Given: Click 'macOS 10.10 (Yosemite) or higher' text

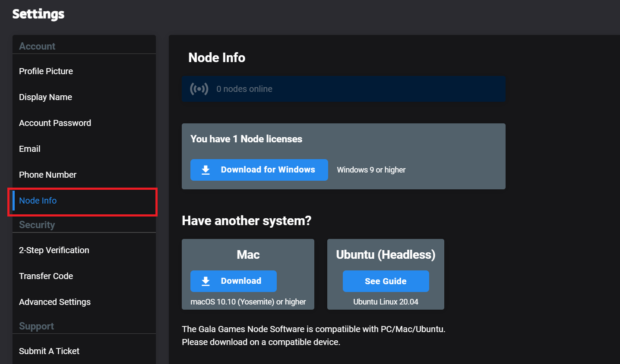Looking at the screenshot, I should click(248, 302).
